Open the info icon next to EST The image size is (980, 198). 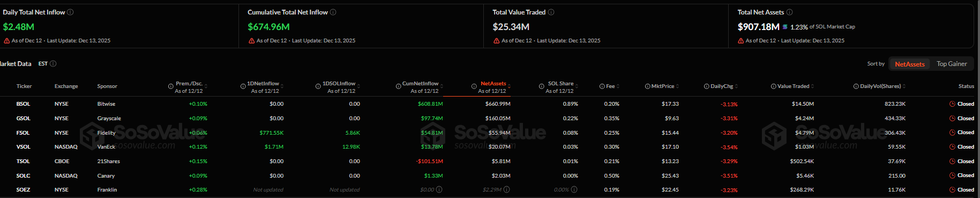53,64
